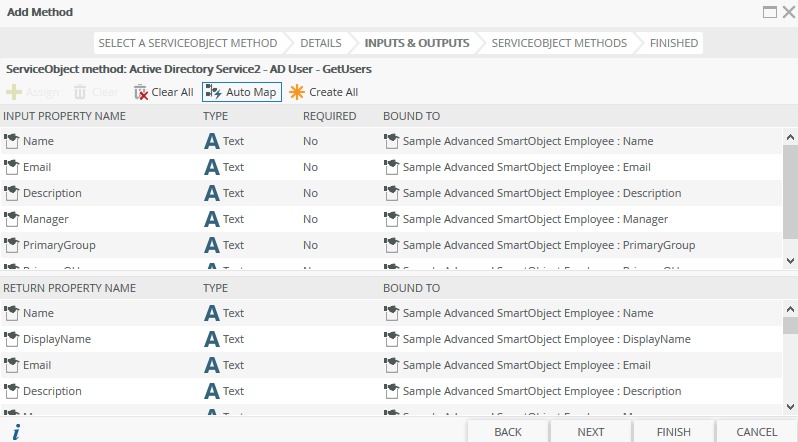Click the property icon beside return Name
The height and width of the screenshot is (442, 798).
11,313
